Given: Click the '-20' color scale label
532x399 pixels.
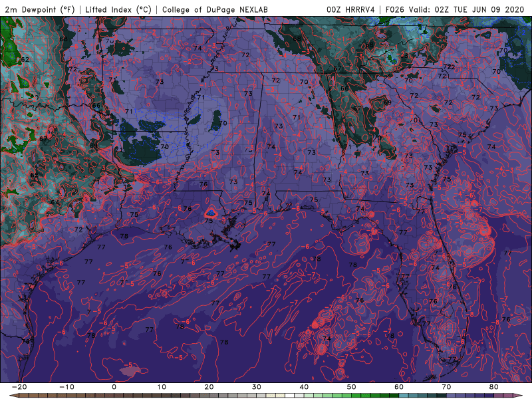Looking at the screenshot, I should [19, 387].
